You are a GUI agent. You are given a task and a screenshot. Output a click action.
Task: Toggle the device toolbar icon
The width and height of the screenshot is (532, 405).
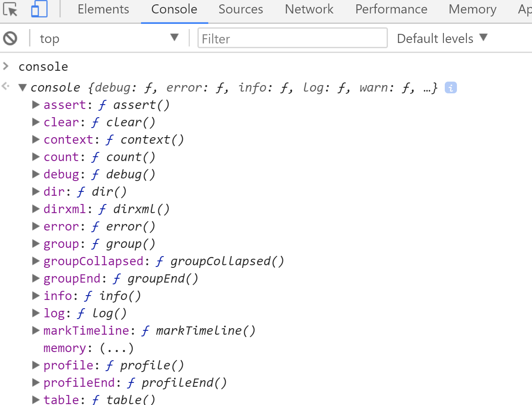tap(39, 9)
